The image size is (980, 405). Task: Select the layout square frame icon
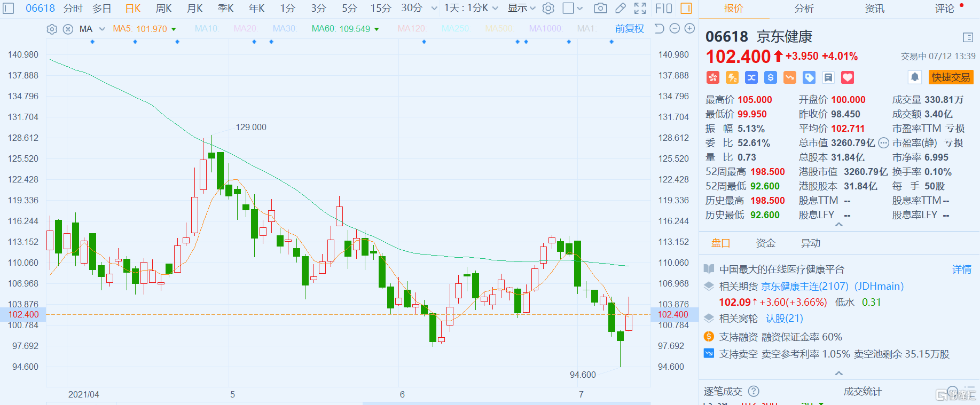click(x=568, y=8)
